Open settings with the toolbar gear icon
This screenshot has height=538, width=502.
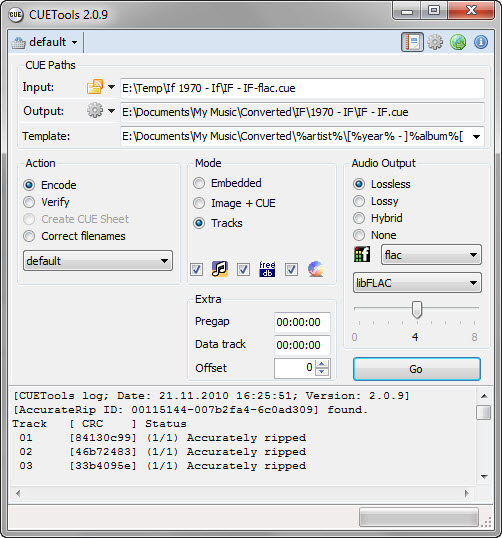435,42
